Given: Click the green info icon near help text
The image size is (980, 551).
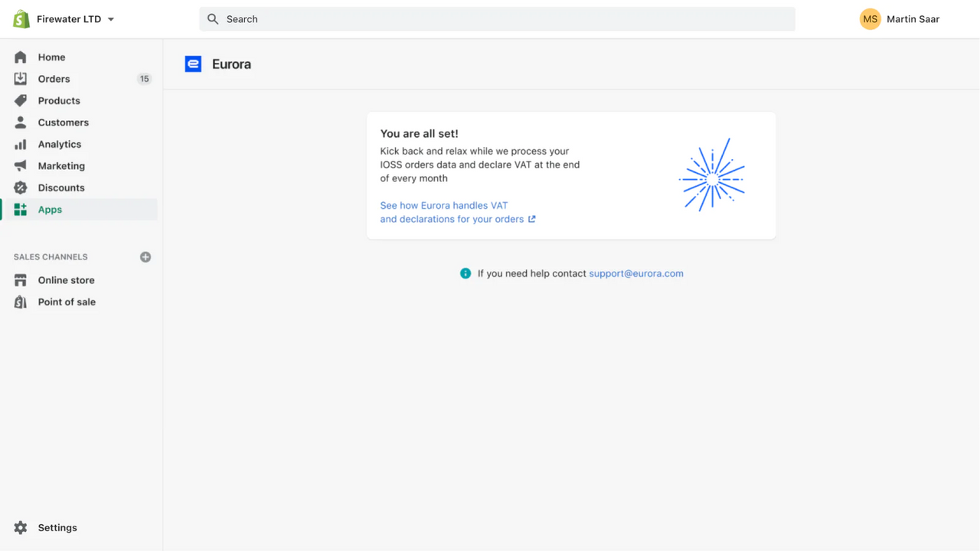Looking at the screenshot, I should (x=465, y=273).
